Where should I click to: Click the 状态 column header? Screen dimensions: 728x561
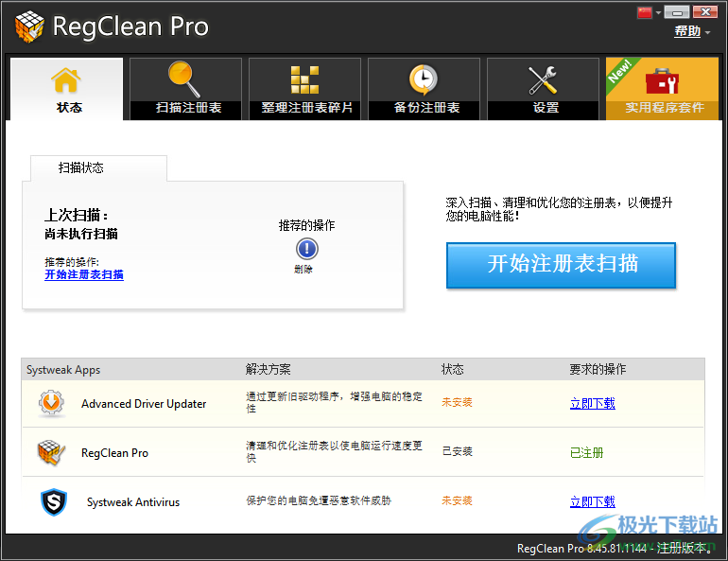point(453,370)
